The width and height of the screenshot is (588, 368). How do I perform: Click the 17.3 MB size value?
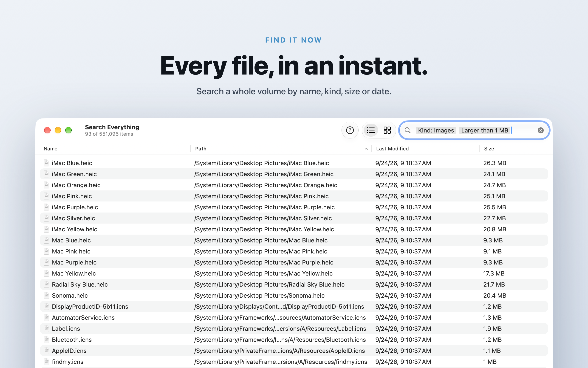click(494, 273)
